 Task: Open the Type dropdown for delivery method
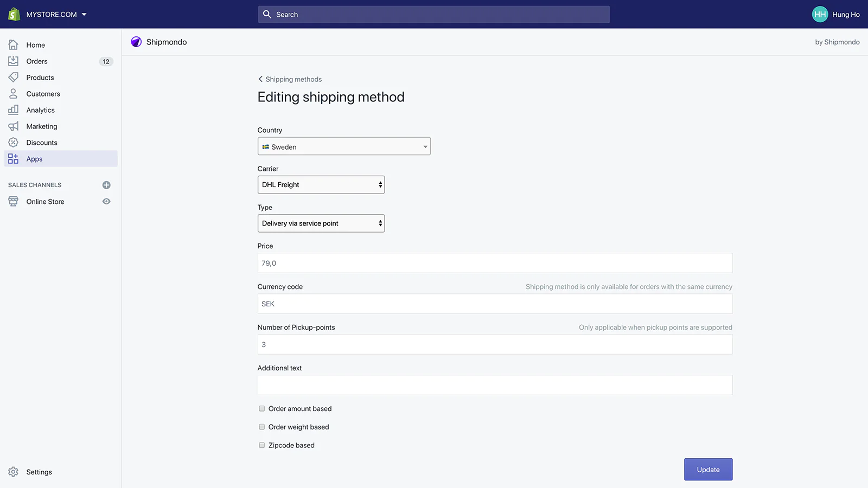tap(321, 223)
